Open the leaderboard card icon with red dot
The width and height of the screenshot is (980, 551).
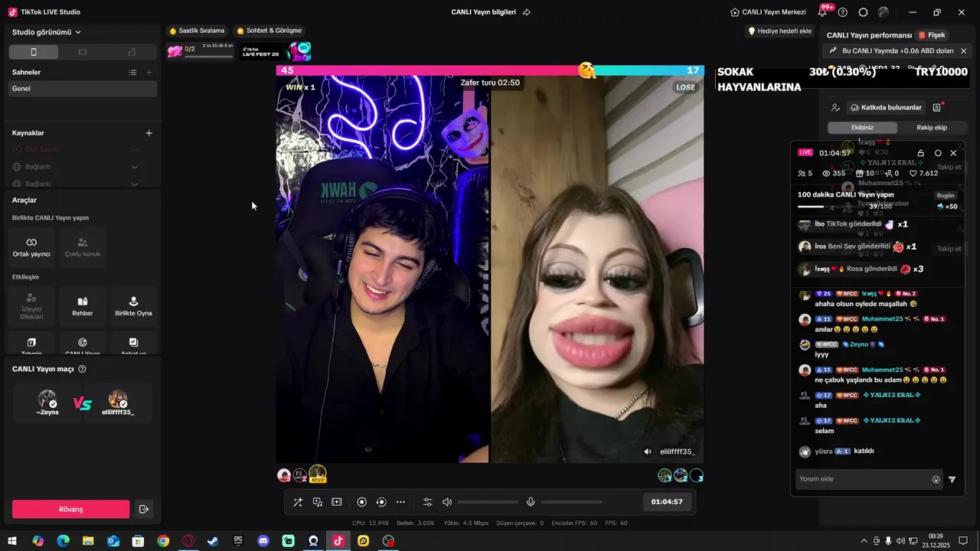pyautogui.click(x=937, y=108)
